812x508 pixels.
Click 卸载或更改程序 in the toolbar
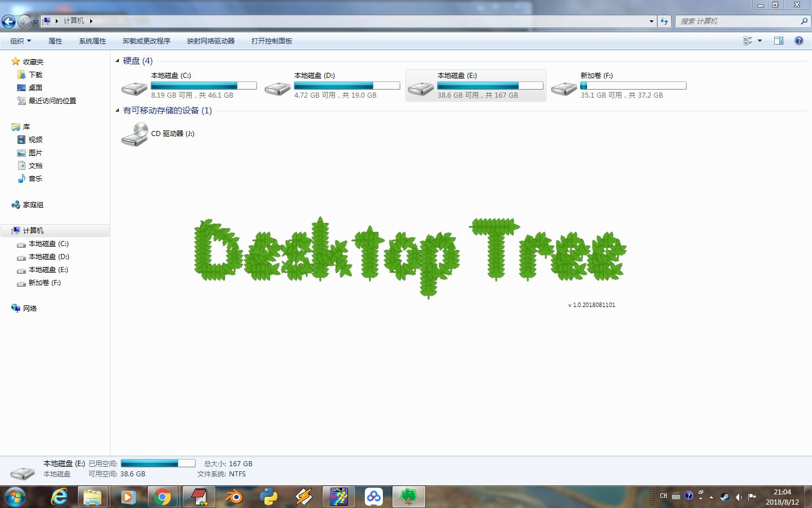[x=147, y=41]
